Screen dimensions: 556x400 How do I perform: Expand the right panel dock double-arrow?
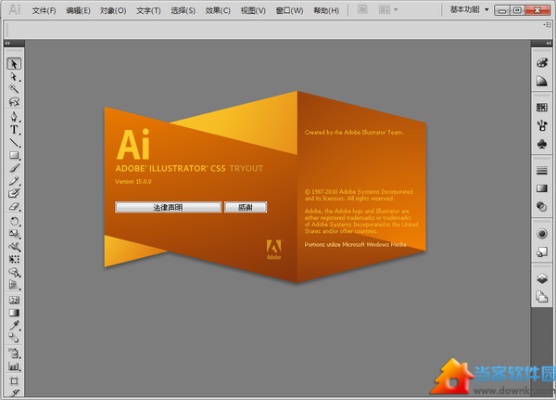coord(548,43)
